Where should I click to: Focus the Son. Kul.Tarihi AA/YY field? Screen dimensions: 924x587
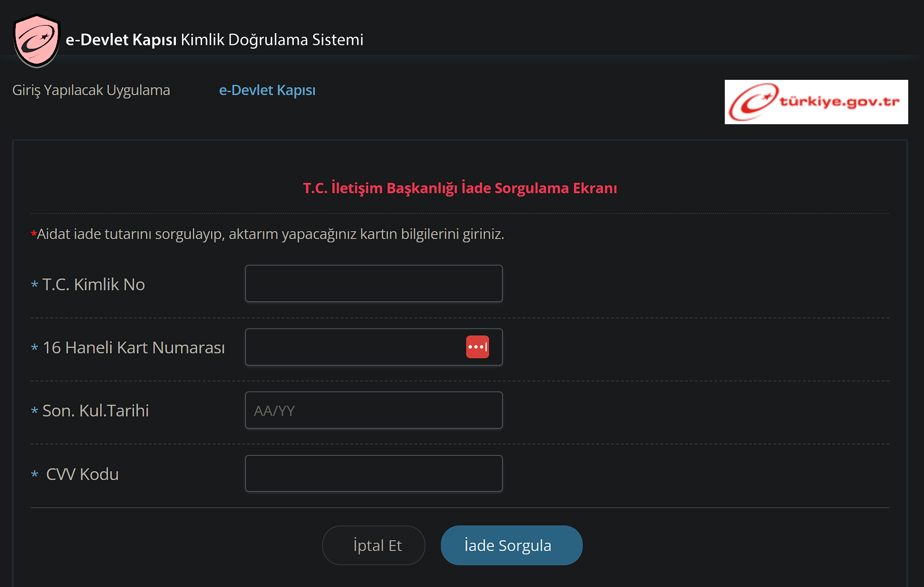pyautogui.click(x=374, y=410)
